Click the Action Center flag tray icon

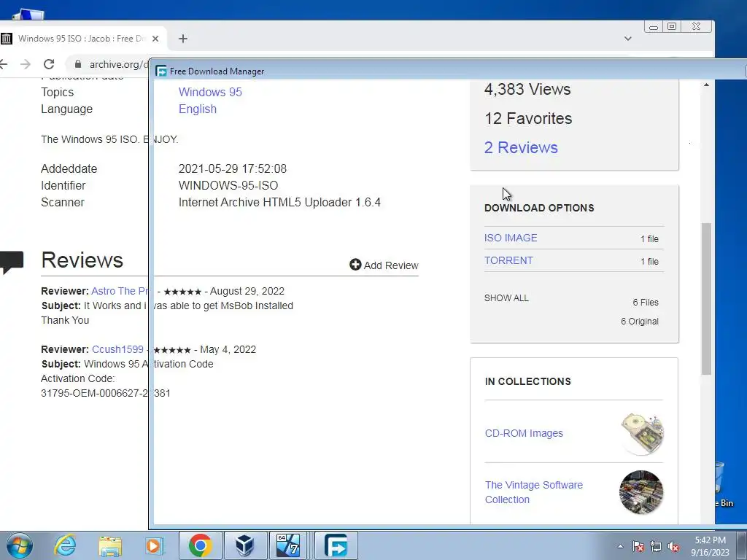coord(638,546)
